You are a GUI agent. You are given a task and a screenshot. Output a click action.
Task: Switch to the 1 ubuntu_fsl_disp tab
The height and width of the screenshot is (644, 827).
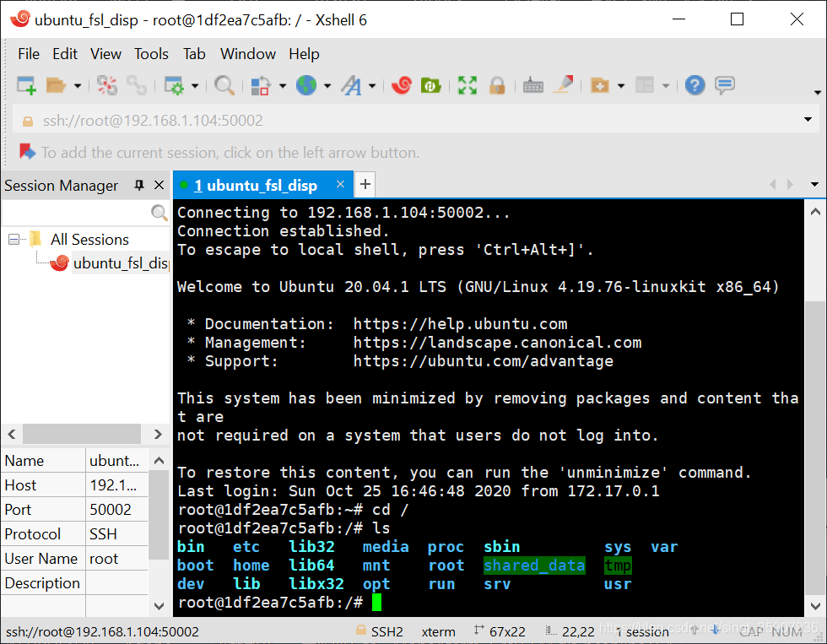click(x=255, y=185)
